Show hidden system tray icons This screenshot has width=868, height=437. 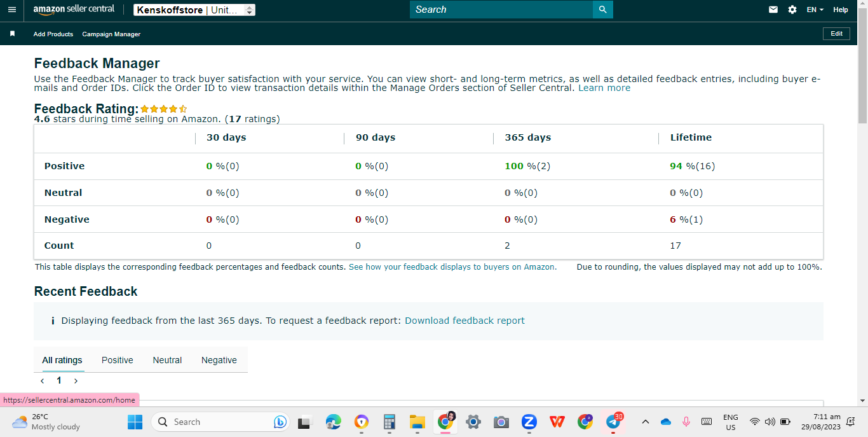[x=646, y=422]
